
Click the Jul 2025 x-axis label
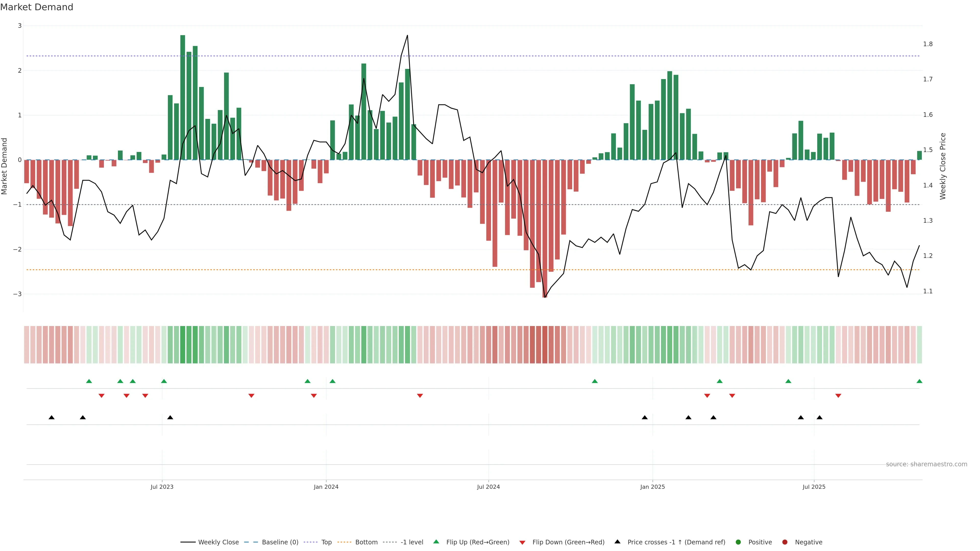pyautogui.click(x=814, y=487)
